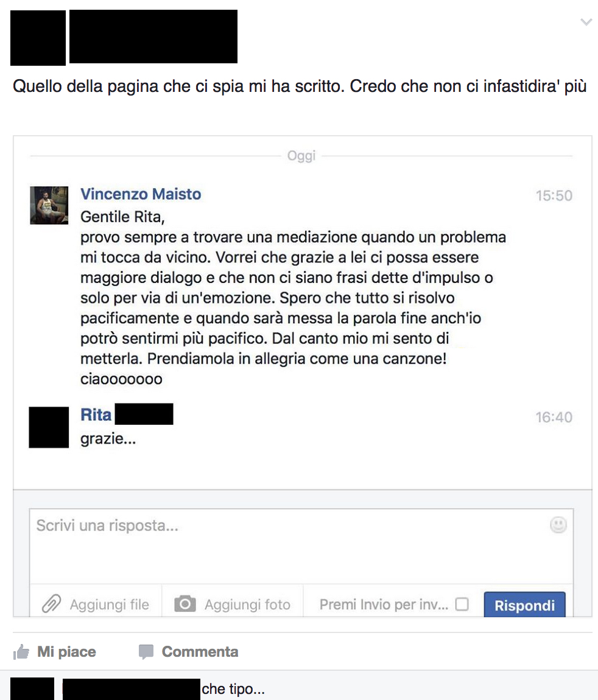598x700 pixels.
Task: Click the blue Rispondi button
Action: [524, 605]
